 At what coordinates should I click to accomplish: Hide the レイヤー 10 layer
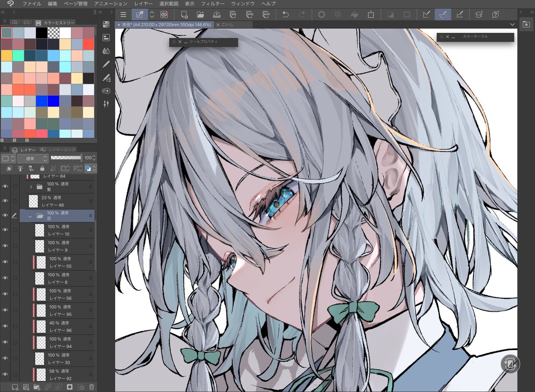click(5, 230)
